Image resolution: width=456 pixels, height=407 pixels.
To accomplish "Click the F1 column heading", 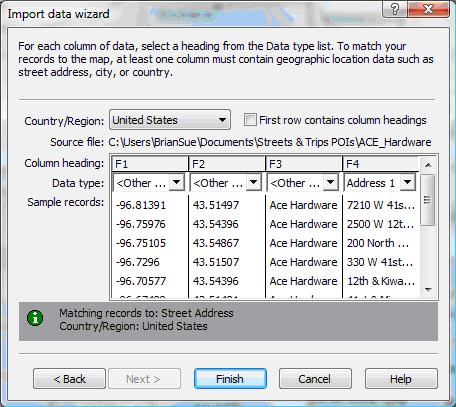I will [150, 164].
